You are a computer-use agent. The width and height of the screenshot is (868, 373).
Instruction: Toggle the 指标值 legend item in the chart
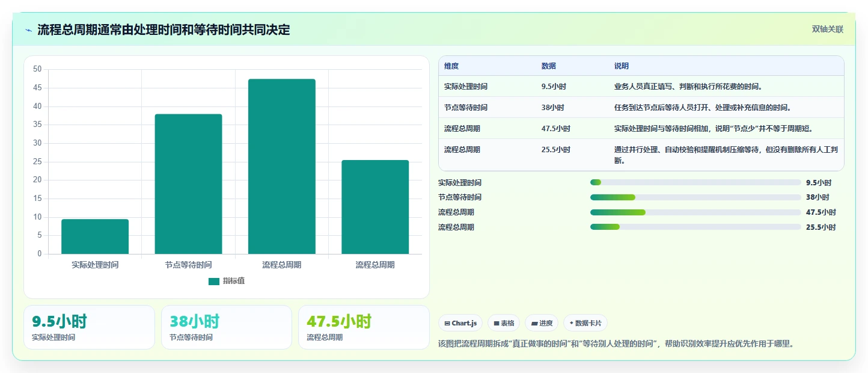pos(227,281)
